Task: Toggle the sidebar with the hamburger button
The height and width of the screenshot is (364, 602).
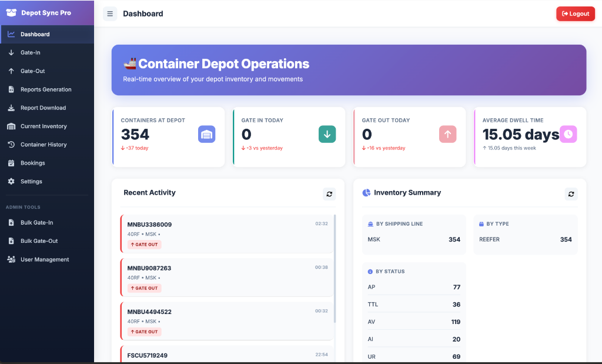Action: point(110,13)
